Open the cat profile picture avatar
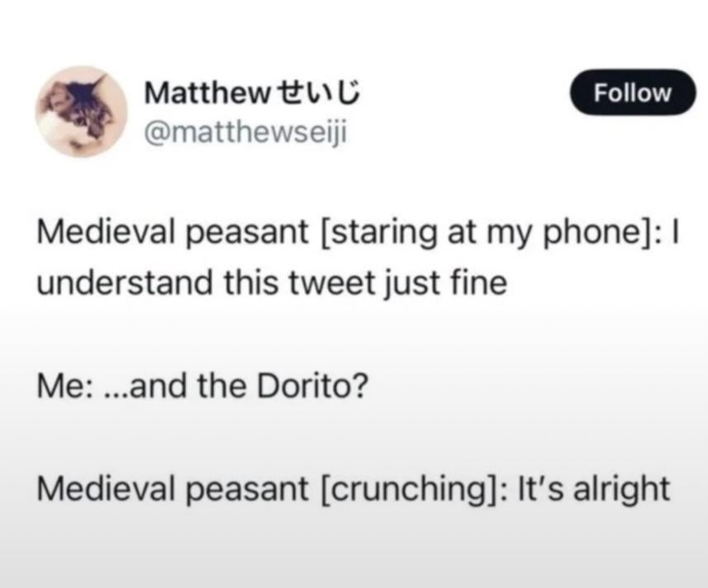The width and height of the screenshot is (708, 588). click(82, 111)
